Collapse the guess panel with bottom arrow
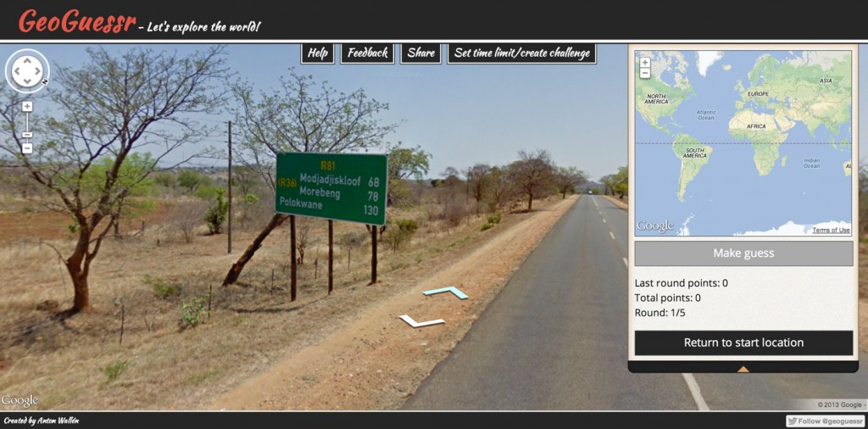 tap(743, 369)
